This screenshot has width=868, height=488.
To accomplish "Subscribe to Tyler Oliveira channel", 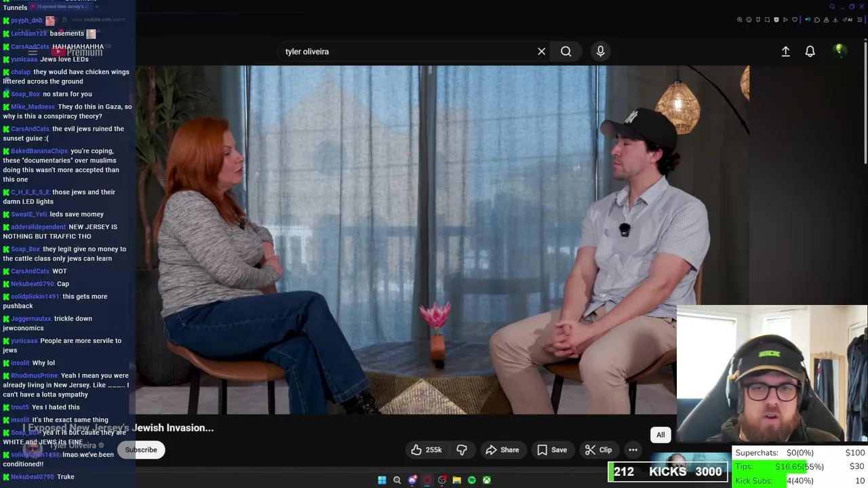I will pos(141,450).
